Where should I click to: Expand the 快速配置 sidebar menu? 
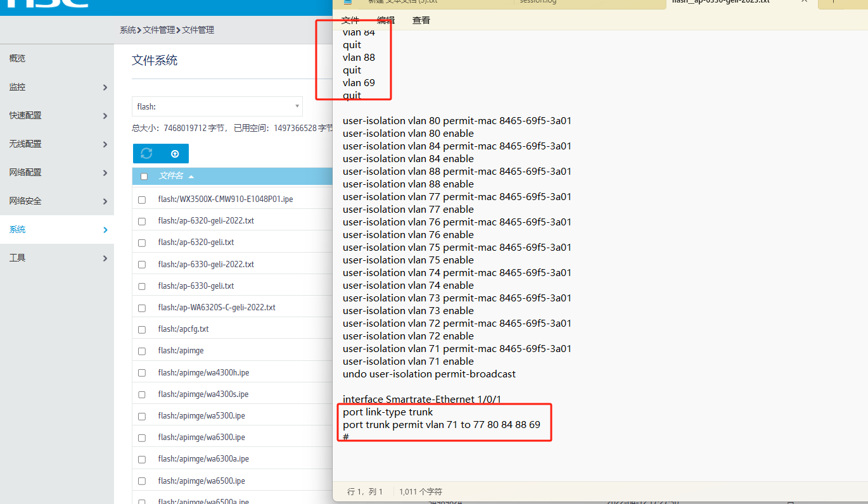pyautogui.click(x=57, y=115)
